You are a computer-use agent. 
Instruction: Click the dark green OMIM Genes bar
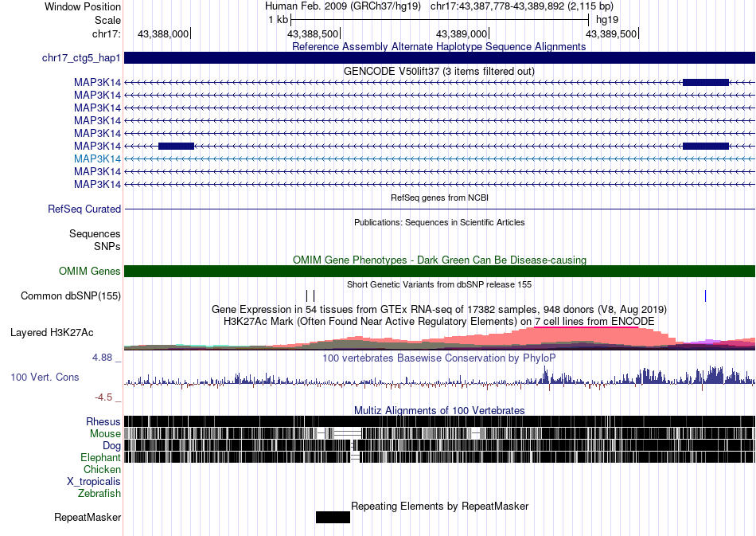(x=439, y=271)
